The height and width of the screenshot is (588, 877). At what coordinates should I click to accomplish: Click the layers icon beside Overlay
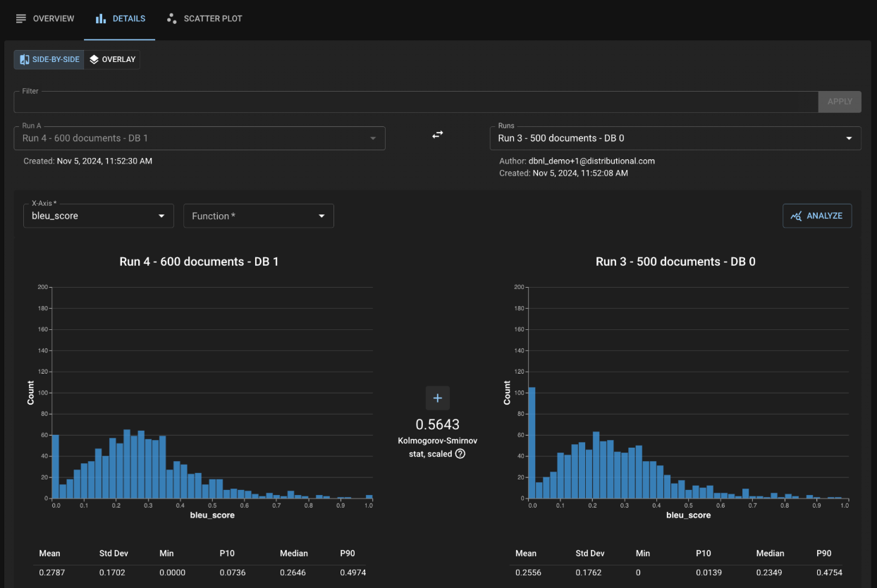(x=94, y=60)
